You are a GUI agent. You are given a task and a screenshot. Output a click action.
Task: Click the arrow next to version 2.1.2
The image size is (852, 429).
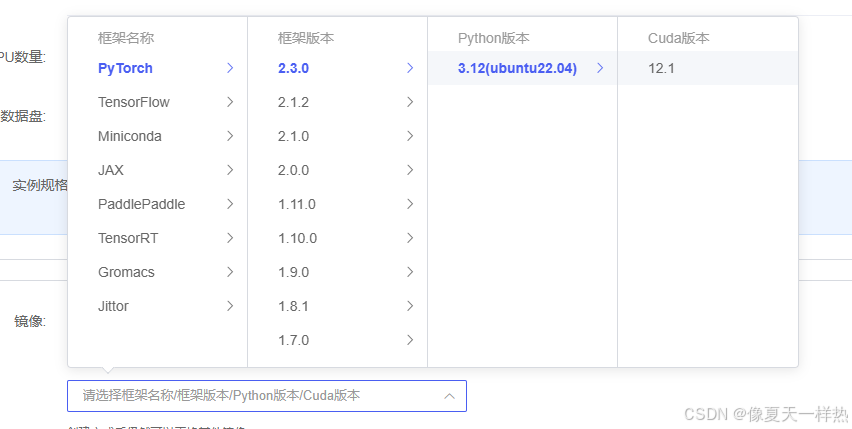click(410, 102)
